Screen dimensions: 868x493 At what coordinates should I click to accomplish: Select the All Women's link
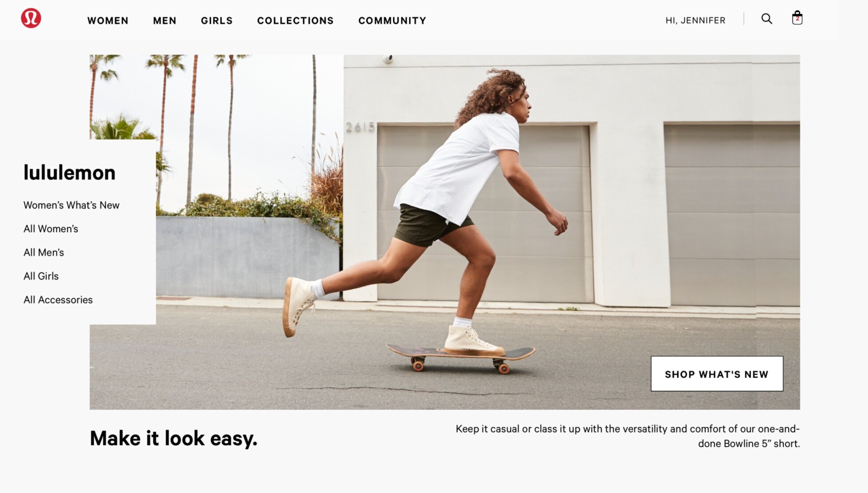tap(51, 229)
